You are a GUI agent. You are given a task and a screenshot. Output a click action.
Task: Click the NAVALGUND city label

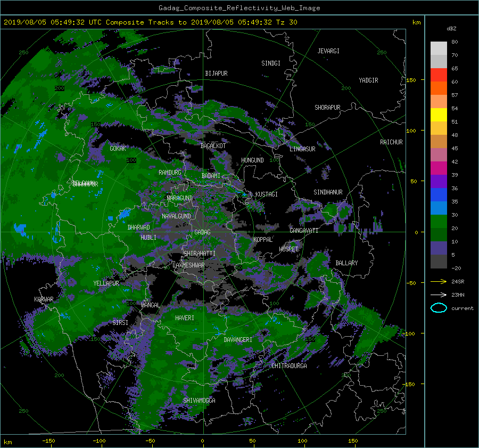click(x=176, y=216)
